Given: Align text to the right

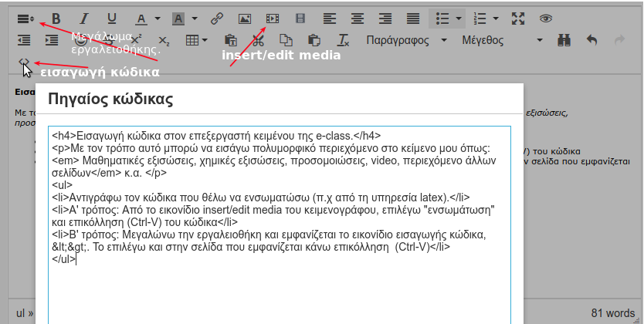Looking at the screenshot, I should point(385,19).
